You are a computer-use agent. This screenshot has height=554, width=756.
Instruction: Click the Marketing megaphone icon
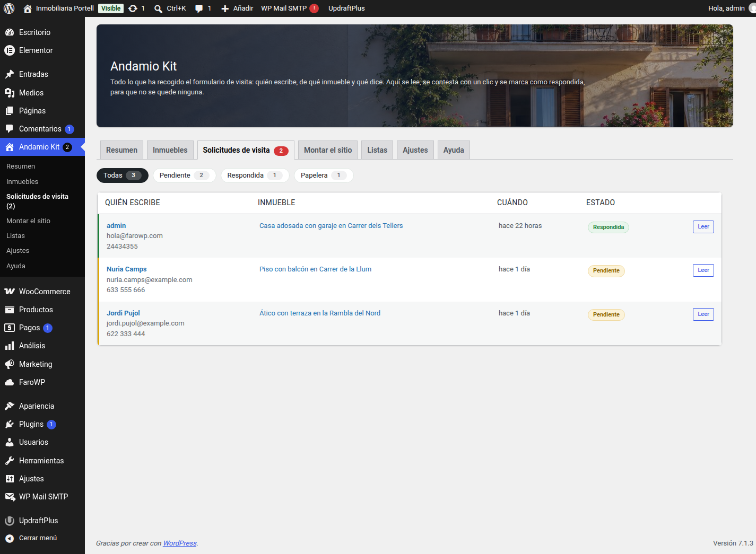10,364
